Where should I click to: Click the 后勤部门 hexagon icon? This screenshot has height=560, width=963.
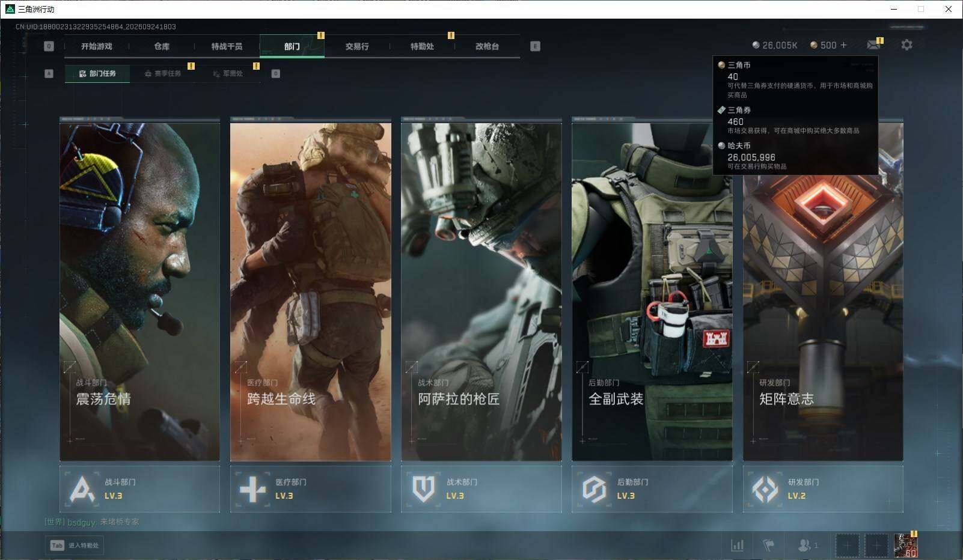pyautogui.click(x=594, y=489)
